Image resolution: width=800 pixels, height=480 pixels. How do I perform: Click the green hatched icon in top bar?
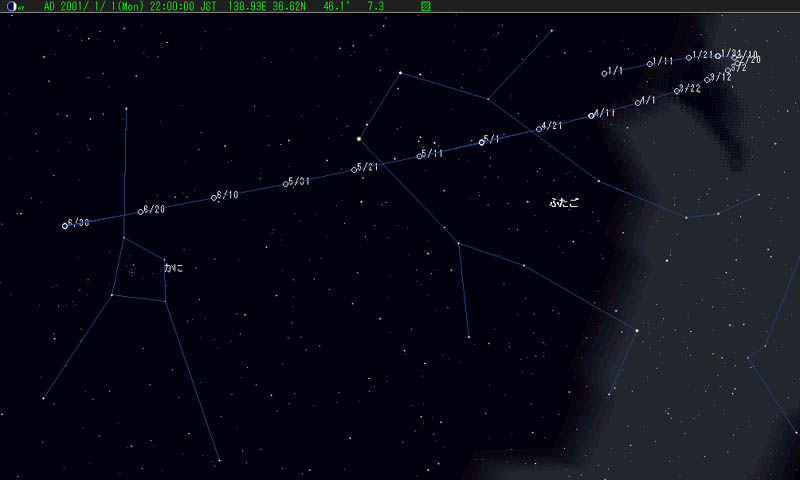(x=426, y=6)
